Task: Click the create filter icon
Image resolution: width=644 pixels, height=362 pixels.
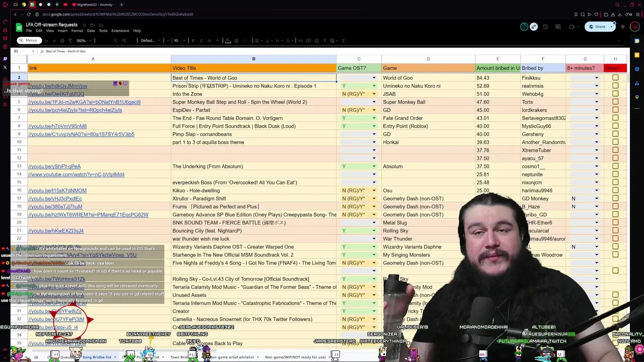Action: coord(325,41)
